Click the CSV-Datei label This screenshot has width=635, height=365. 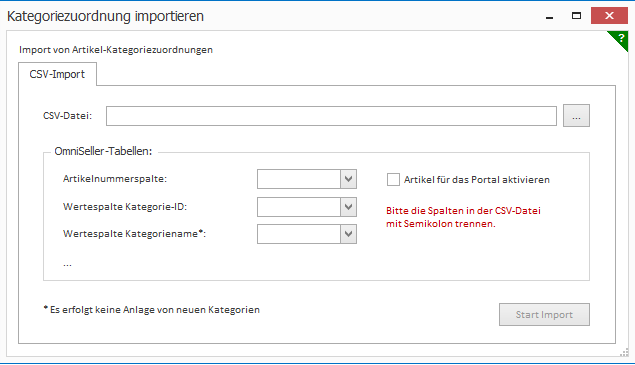click(x=67, y=116)
